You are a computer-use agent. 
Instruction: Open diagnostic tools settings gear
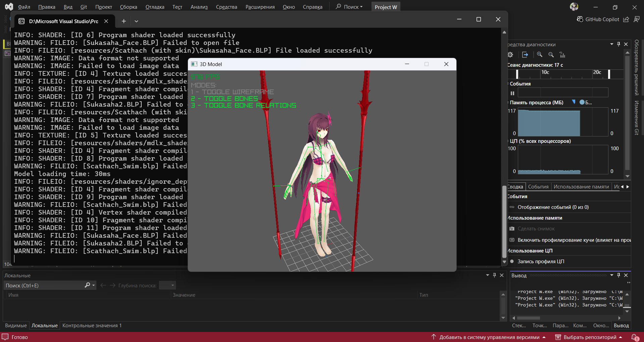(x=510, y=55)
